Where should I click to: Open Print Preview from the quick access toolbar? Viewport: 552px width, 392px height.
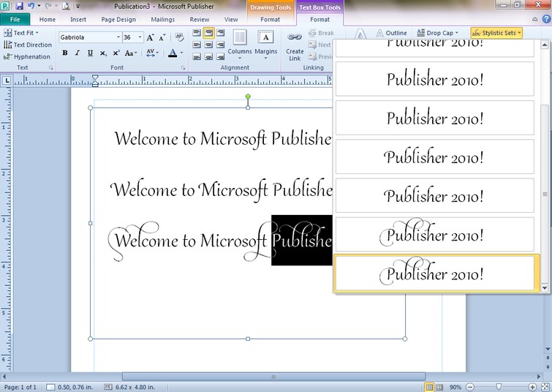66,6
